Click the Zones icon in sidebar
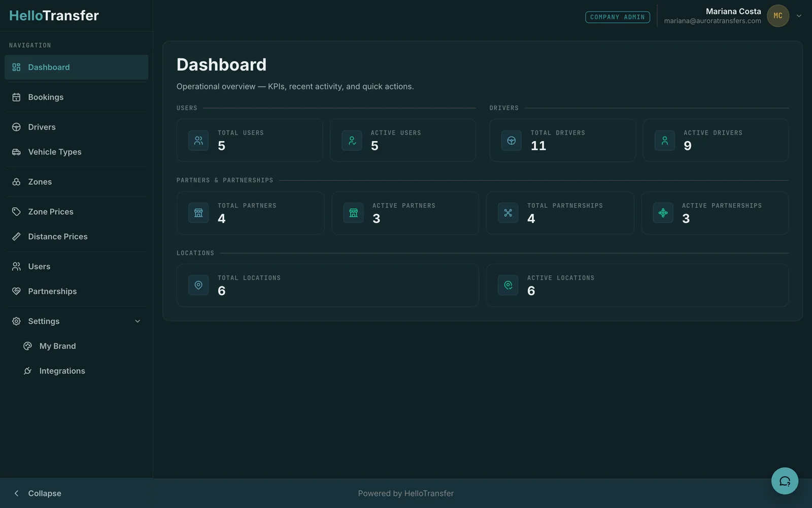 (16, 182)
